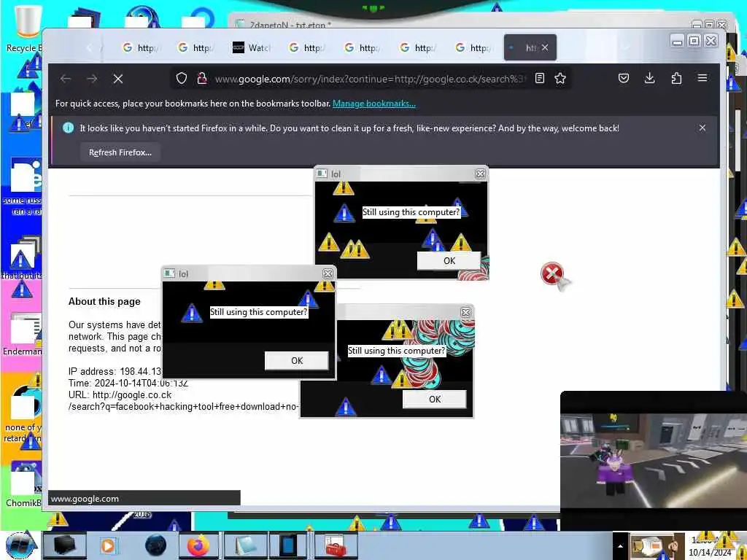Click the red X error icon

[x=552, y=273]
